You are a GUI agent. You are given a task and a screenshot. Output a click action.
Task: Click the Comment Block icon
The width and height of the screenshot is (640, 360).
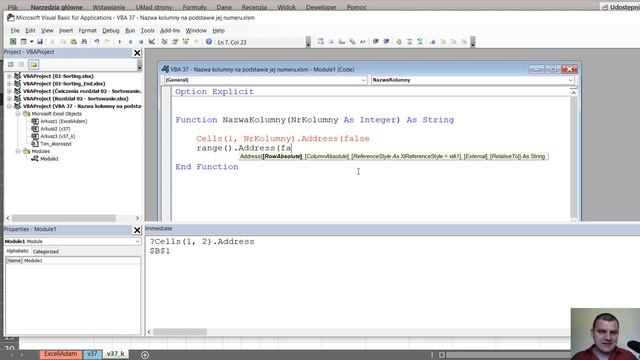pyautogui.click(x=409, y=42)
